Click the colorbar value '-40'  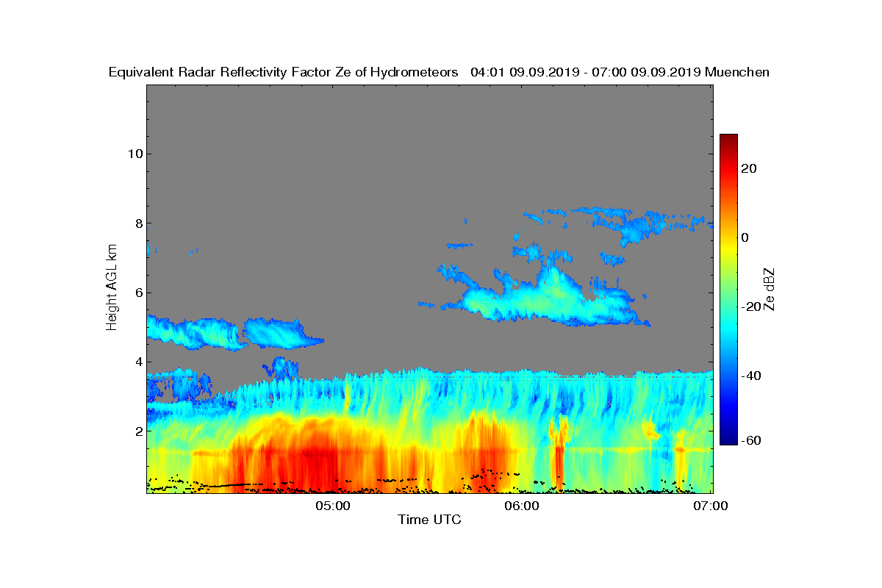(750, 376)
